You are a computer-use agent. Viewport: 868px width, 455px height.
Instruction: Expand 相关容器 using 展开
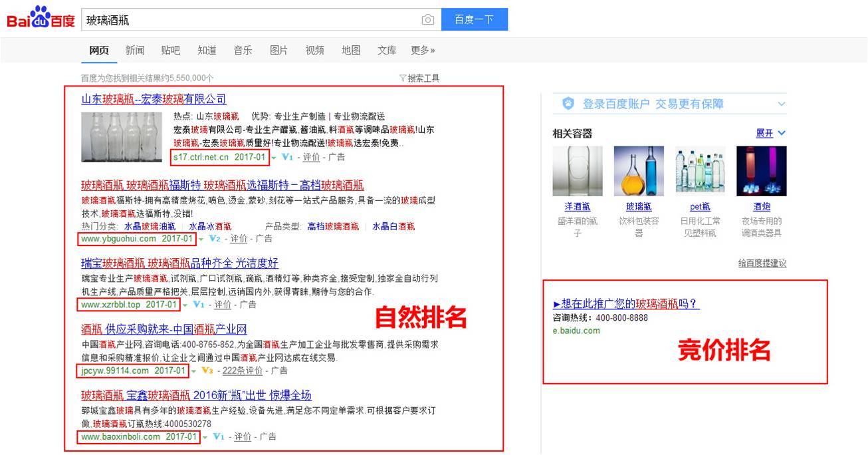tap(771, 133)
